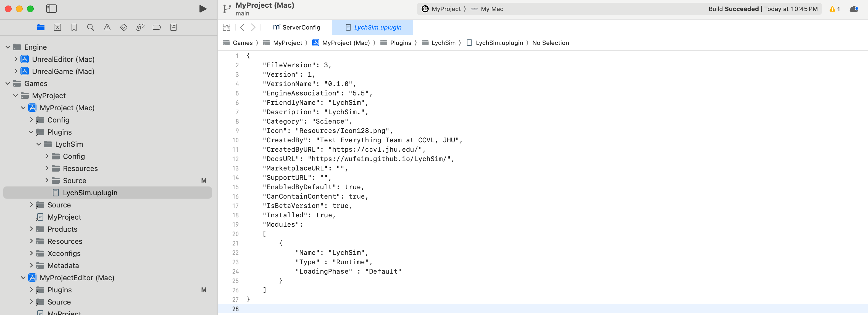Image resolution: width=868 pixels, height=315 pixels.
Task: Expand the Config folder under MyProject (Mac)
Action: (x=31, y=120)
